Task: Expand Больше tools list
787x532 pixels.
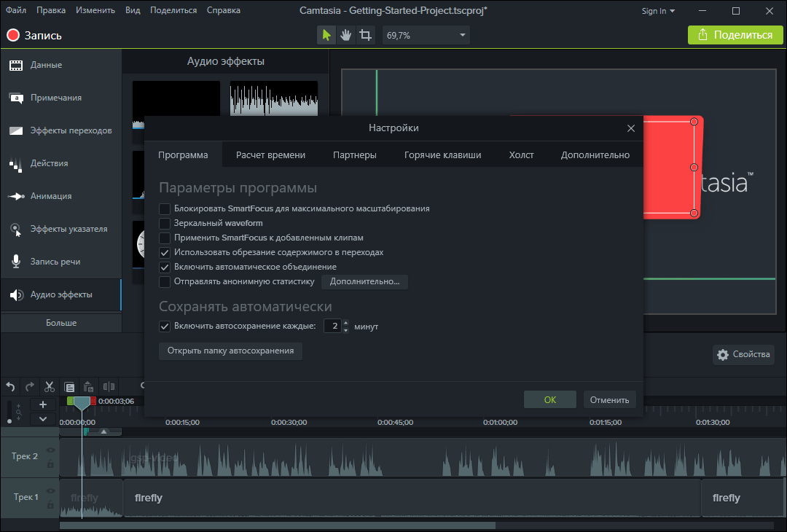Action: point(60,323)
